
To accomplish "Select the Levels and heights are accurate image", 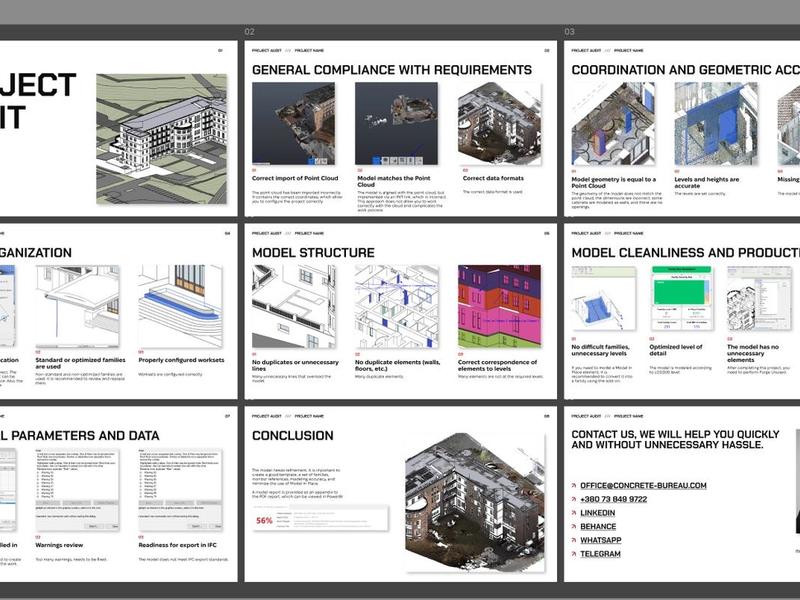I will 716,123.
